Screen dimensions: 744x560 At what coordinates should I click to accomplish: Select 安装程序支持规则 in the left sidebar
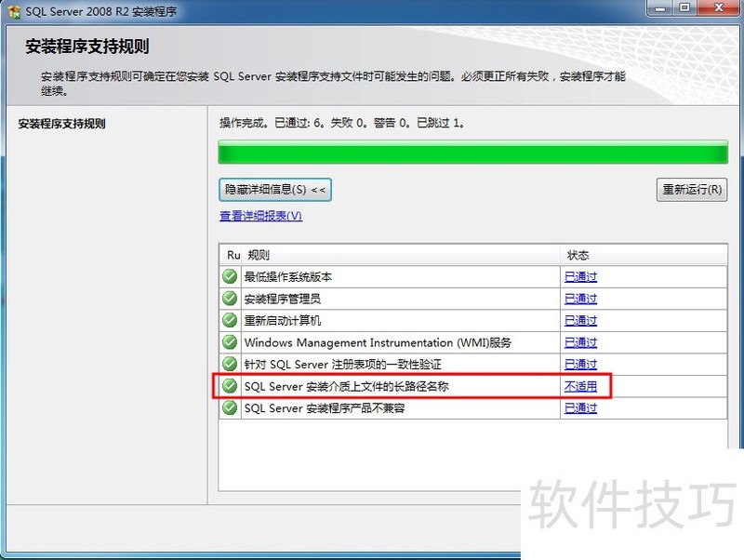[x=61, y=123]
